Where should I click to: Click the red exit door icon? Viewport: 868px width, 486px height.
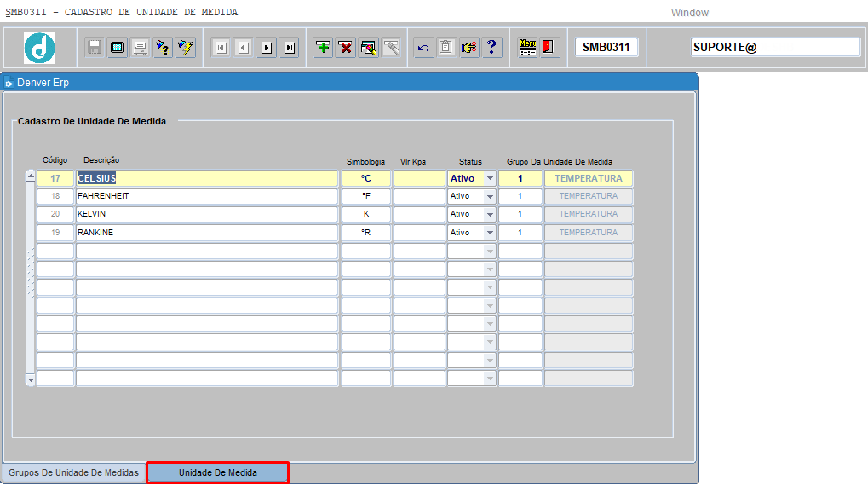(549, 48)
